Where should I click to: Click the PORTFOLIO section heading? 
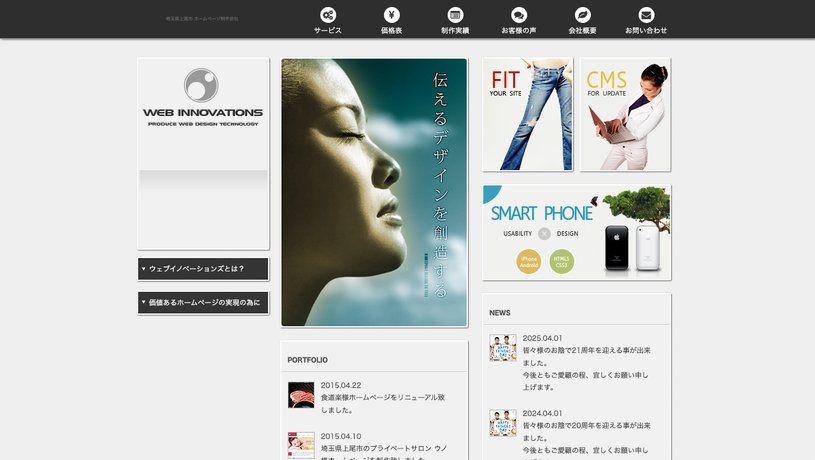tap(308, 360)
